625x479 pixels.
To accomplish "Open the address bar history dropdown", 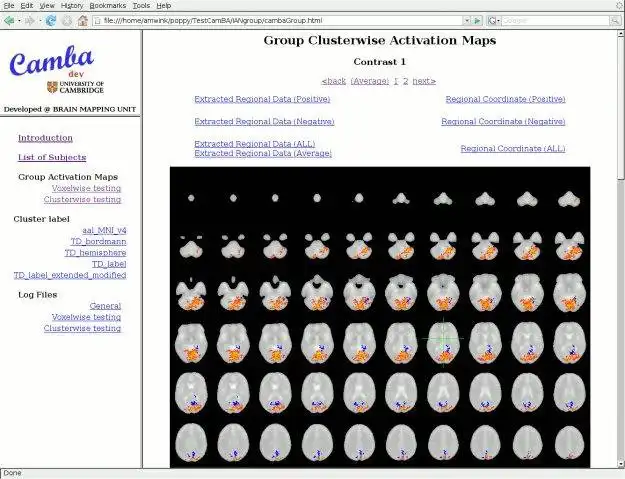I will coord(467,20).
